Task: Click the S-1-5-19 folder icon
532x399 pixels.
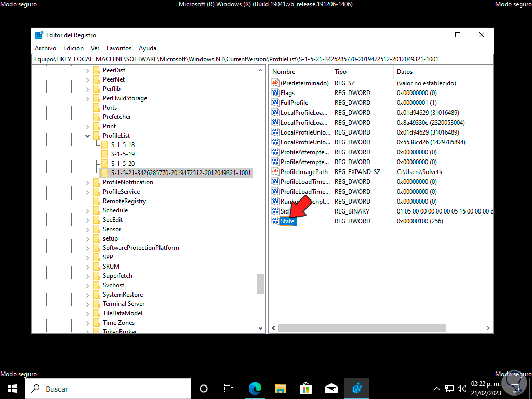Action: (104, 154)
